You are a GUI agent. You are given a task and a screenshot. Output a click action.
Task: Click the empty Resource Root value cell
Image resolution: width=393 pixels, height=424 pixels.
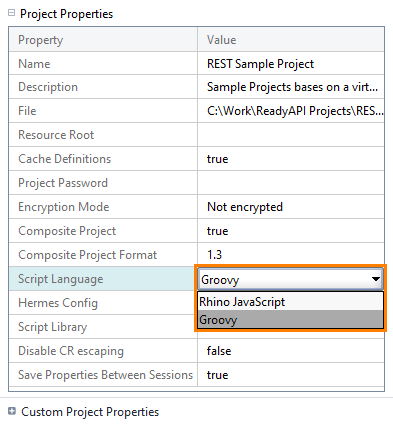point(291,135)
